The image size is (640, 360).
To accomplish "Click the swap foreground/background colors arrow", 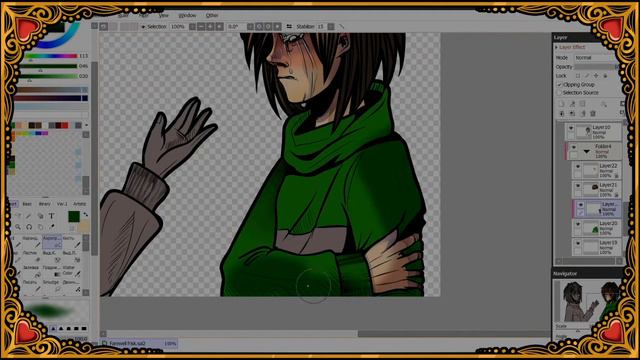I will 86,214.
